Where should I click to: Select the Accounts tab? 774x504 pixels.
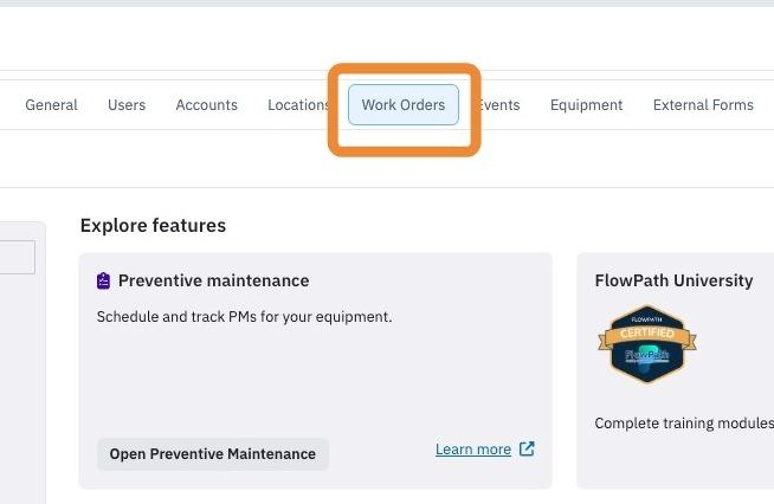coord(206,105)
